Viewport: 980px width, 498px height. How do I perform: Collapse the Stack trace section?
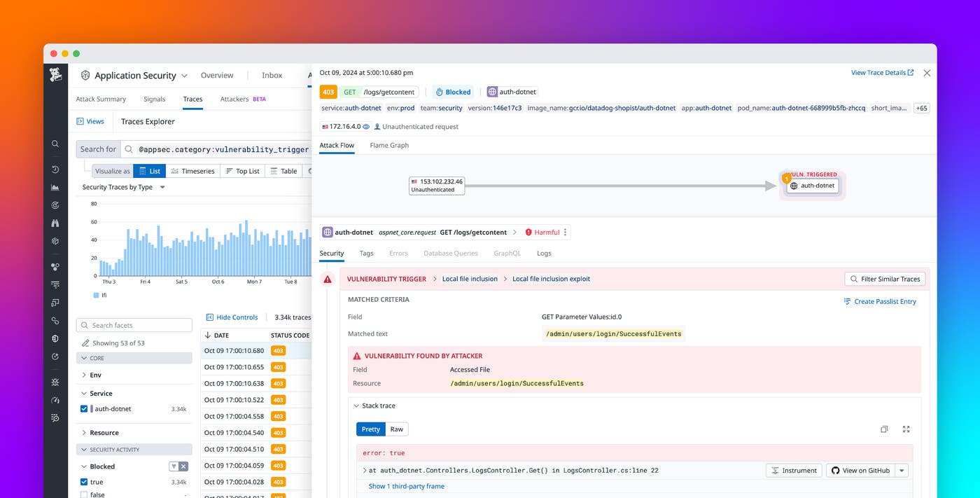tap(356, 406)
